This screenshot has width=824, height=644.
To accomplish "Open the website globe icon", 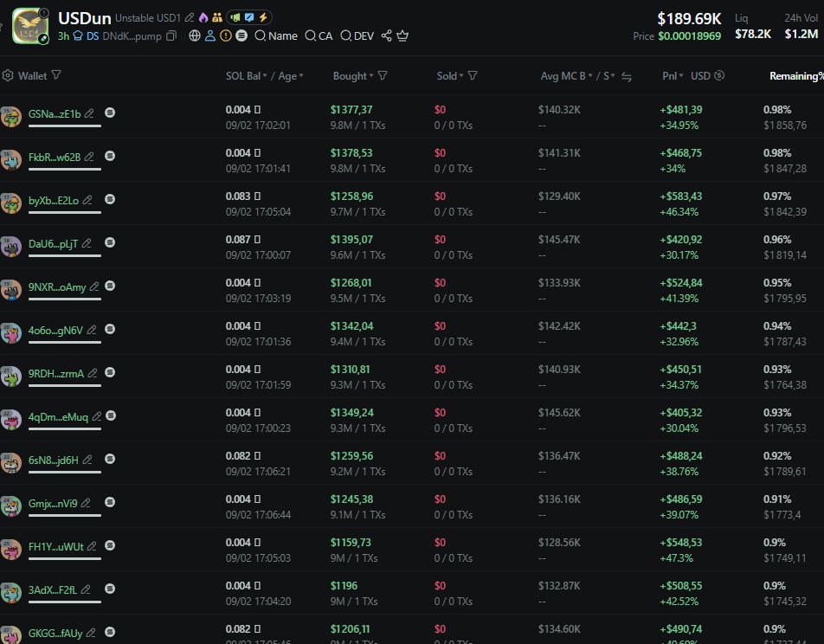I will tap(195, 35).
